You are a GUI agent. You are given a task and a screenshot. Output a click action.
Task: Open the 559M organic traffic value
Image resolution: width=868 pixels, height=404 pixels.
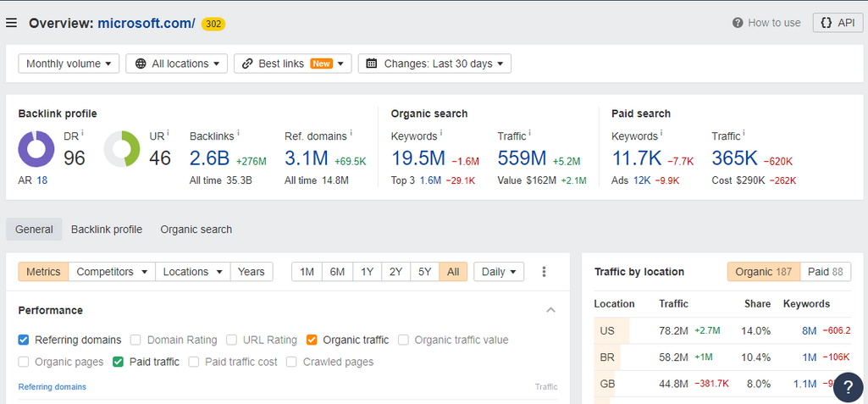pyautogui.click(x=522, y=158)
